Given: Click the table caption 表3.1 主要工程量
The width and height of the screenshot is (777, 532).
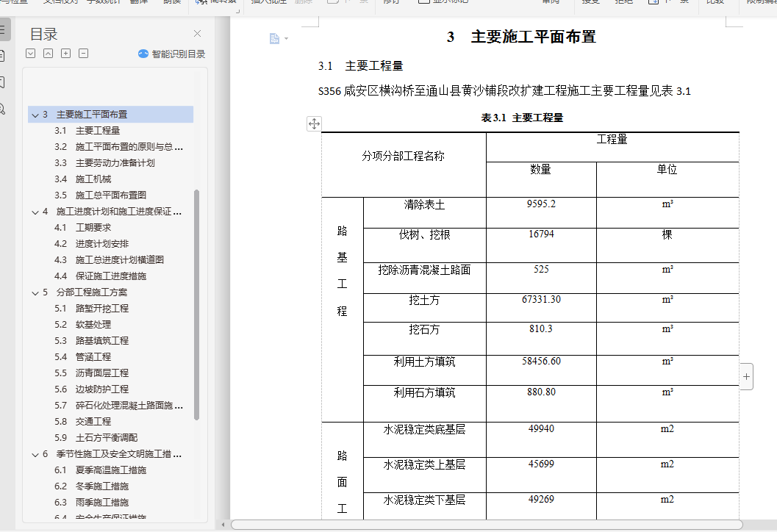Looking at the screenshot, I should pos(522,118).
